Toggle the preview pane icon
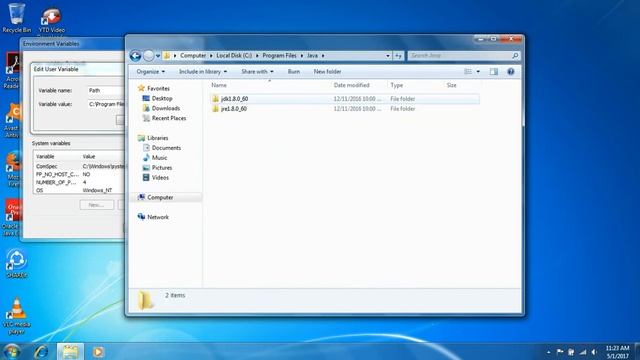 point(494,72)
